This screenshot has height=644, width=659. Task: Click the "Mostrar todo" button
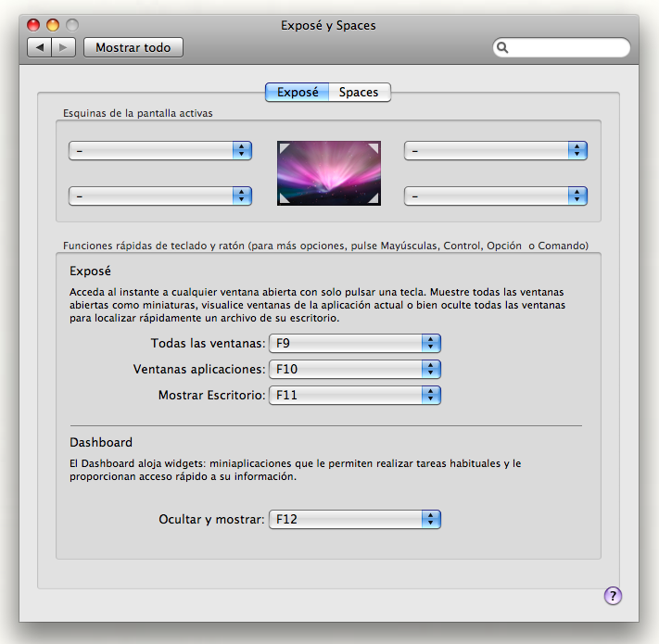(x=133, y=47)
